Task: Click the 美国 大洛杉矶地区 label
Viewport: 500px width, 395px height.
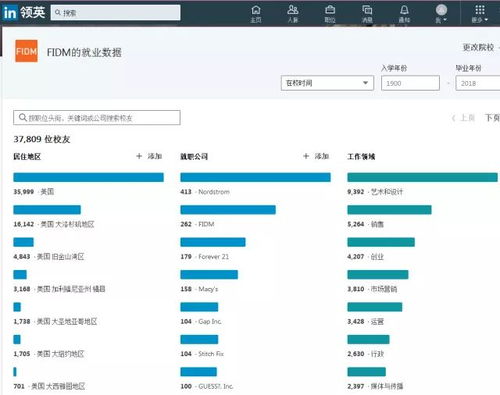Action: [67, 224]
